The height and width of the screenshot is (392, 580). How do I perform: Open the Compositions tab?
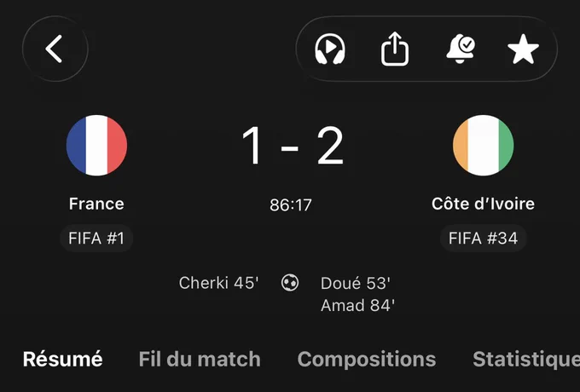tap(367, 359)
